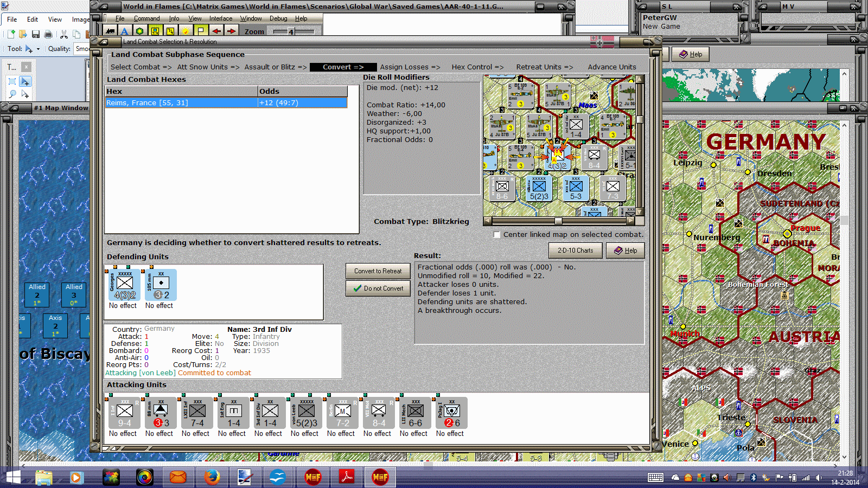Select the red 2-6 attacking unit
868x488 pixels.
pos(452,413)
